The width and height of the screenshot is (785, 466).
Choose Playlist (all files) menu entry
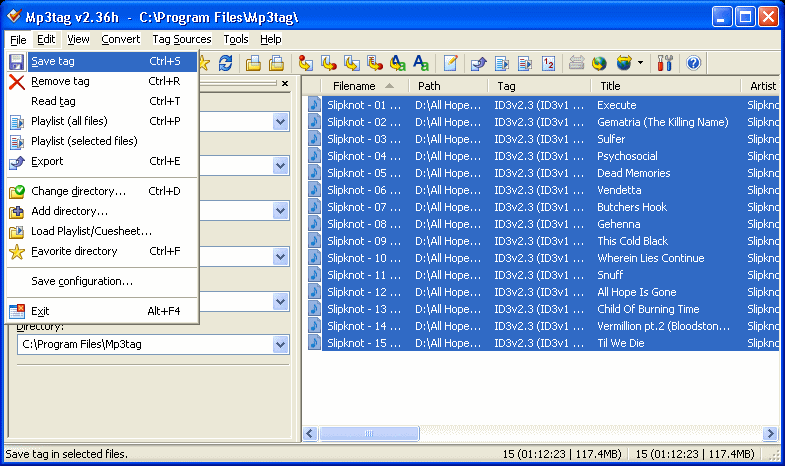coord(103,121)
